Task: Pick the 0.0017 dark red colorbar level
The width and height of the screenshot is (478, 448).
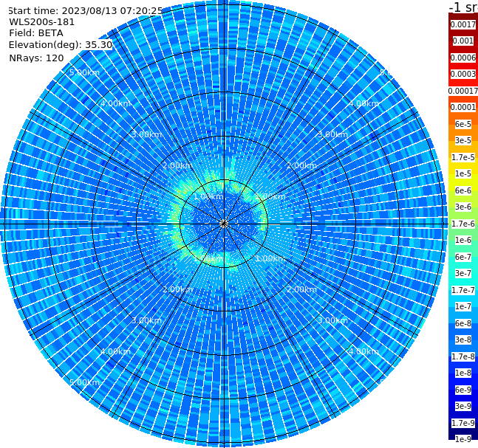Action: pyautogui.click(x=463, y=24)
